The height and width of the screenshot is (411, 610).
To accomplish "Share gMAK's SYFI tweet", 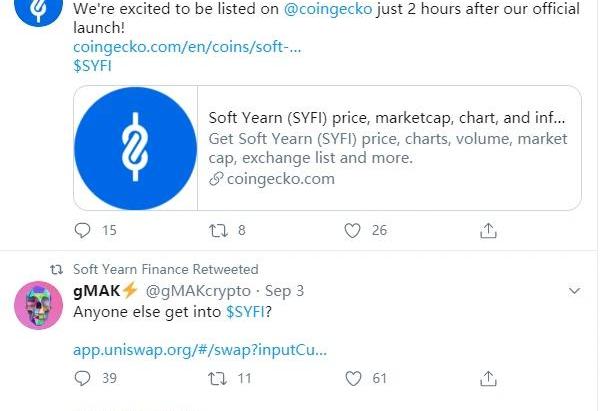I will click(488, 379).
